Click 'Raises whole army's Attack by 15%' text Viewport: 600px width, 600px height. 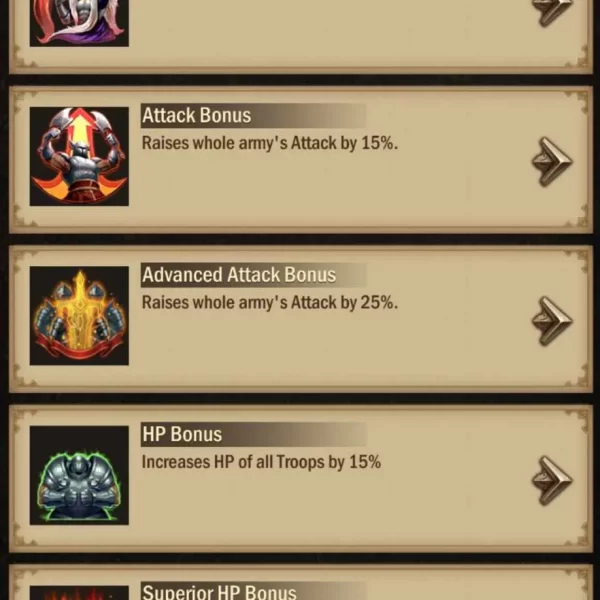(270, 143)
